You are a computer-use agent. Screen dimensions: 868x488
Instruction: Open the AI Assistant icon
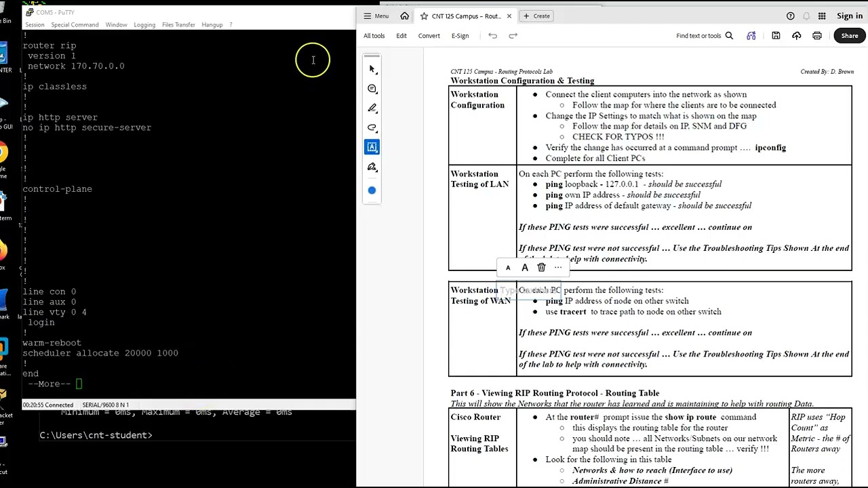751,36
